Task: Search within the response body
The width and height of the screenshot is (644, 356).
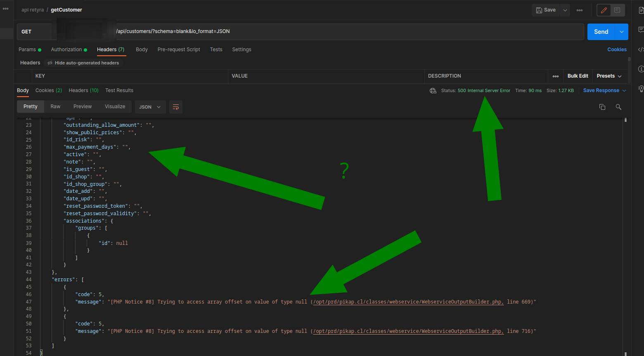Action: [618, 107]
